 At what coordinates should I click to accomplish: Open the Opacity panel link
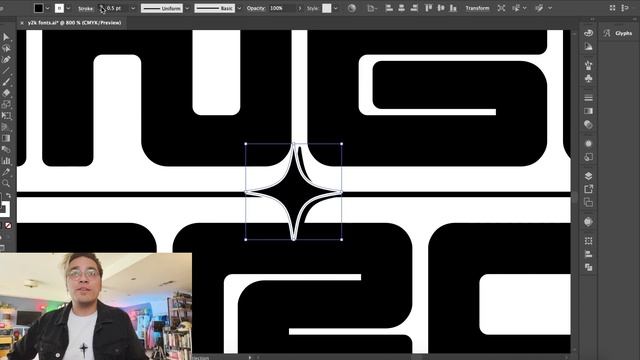[256, 8]
